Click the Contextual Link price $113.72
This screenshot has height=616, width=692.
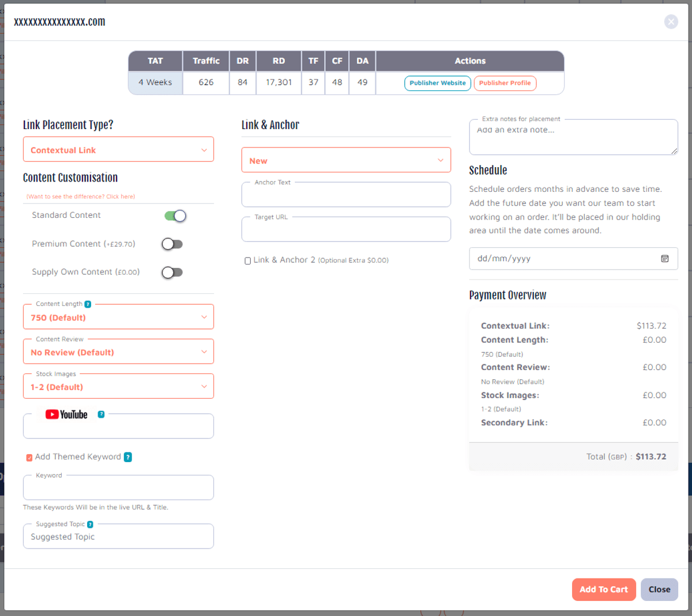(x=652, y=326)
